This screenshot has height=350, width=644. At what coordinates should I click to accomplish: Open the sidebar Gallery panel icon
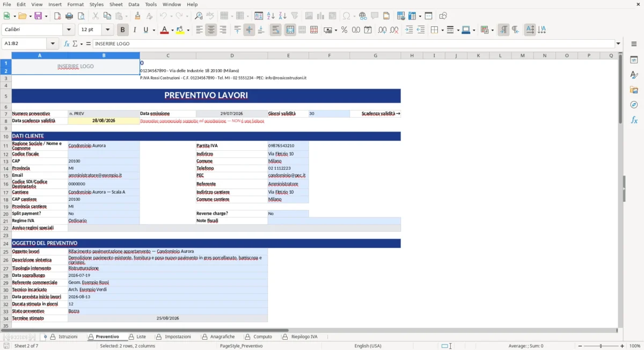[634, 90]
